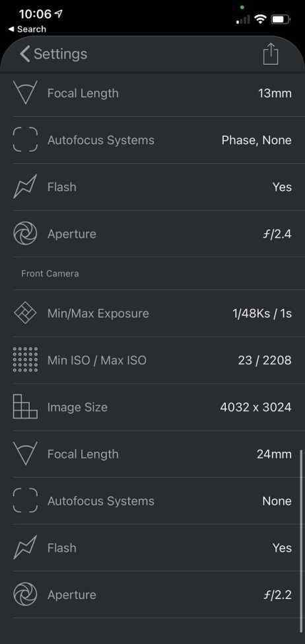Select the Min ISO / Max ISO row
This screenshot has height=644, width=305.
(x=152, y=360)
